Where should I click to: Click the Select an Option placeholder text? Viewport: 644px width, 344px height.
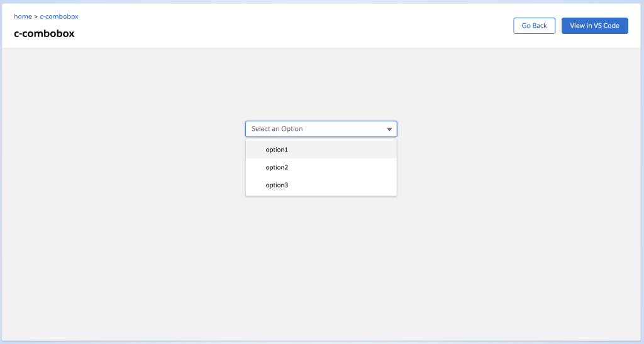coord(277,129)
